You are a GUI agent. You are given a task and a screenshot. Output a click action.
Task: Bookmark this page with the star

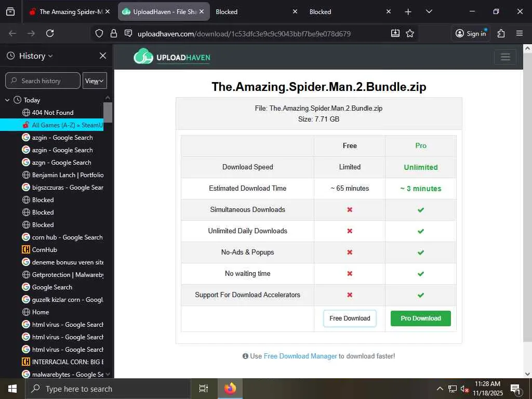coord(410,33)
